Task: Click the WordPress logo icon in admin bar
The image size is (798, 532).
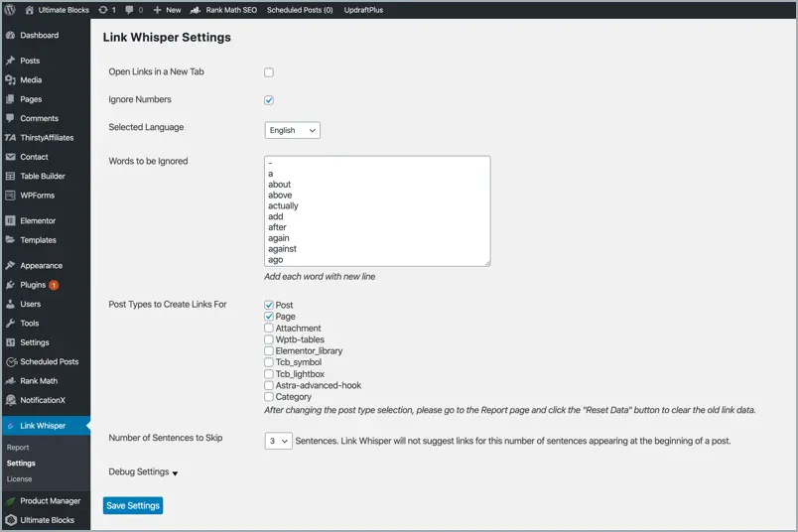Action: 10,10
